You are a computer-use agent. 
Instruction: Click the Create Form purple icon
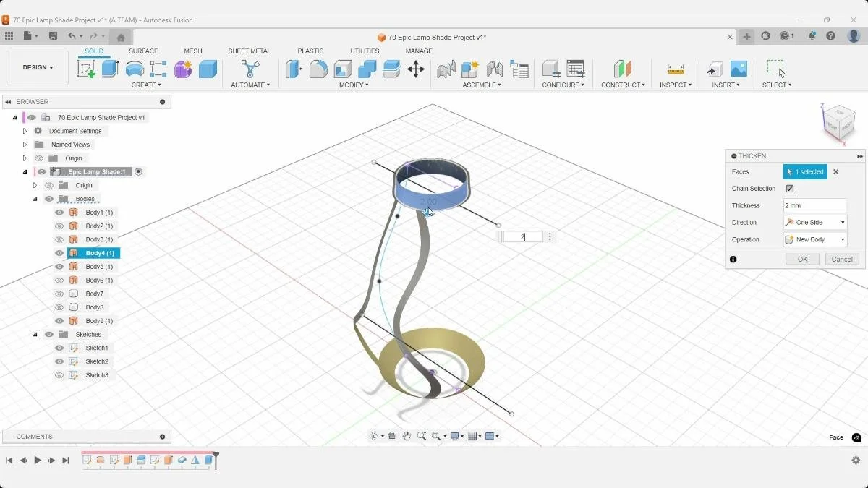[183, 69]
